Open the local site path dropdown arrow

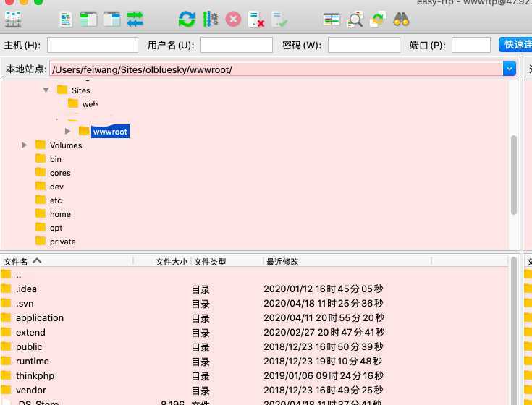(510, 69)
